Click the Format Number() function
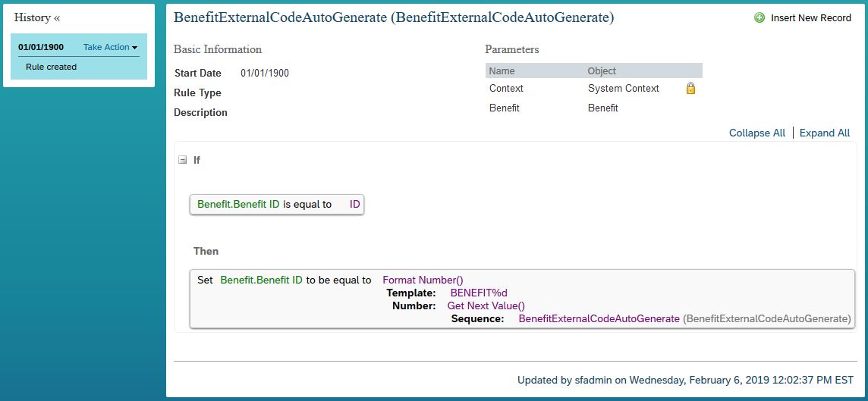Viewport: 868px width, 401px height. coord(423,280)
